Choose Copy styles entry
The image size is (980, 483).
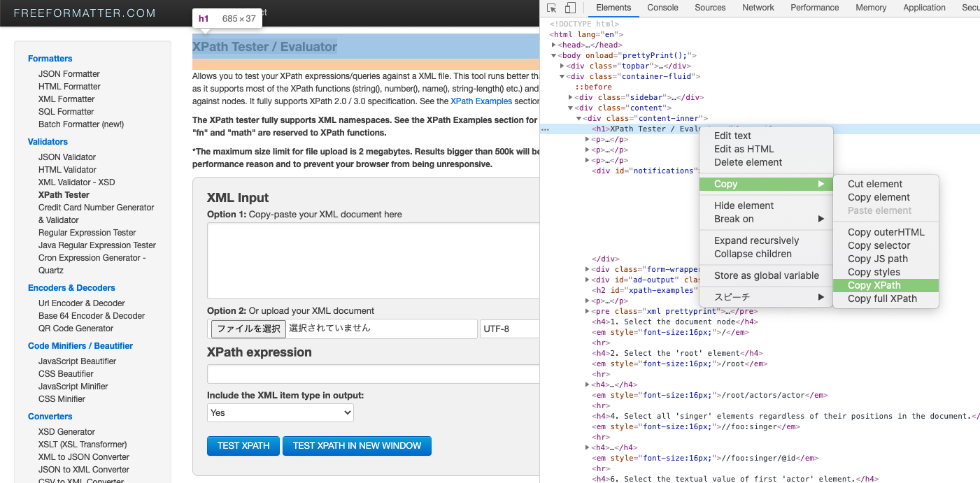tap(886, 272)
